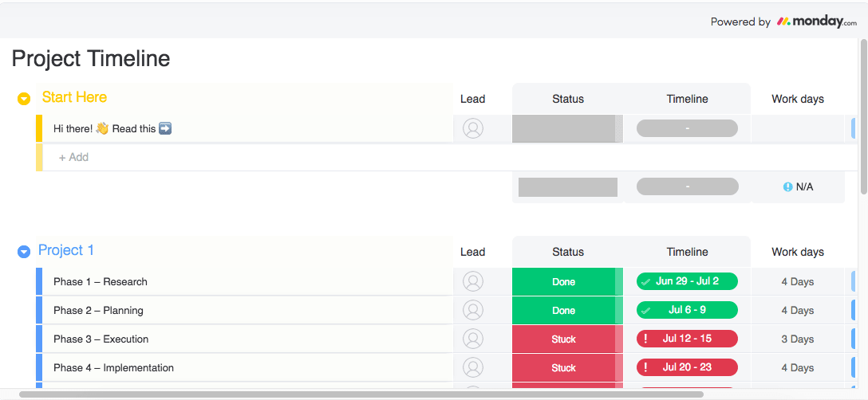
Task: Click Timeline column header in Project 1
Action: pyautogui.click(x=687, y=252)
